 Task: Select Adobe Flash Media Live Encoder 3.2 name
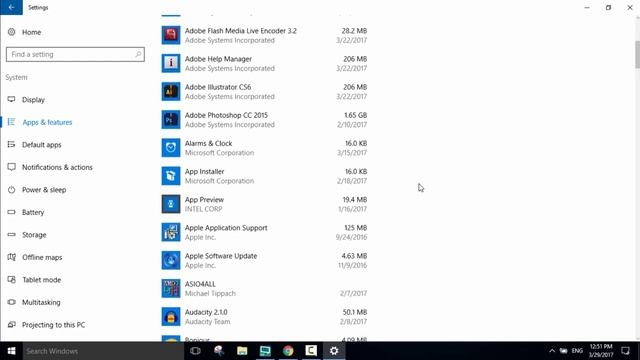241,31
